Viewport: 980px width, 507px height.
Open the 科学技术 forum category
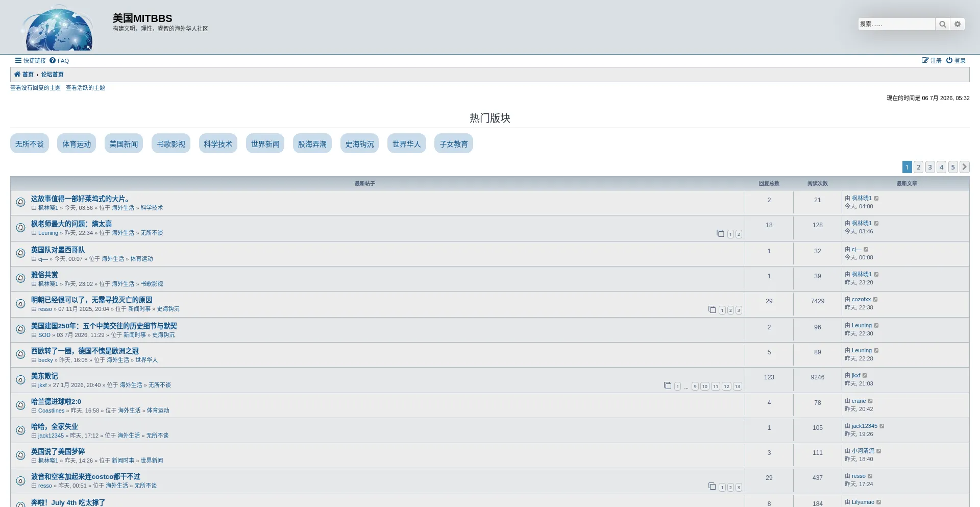pyautogui.click(x=218, y=144)
